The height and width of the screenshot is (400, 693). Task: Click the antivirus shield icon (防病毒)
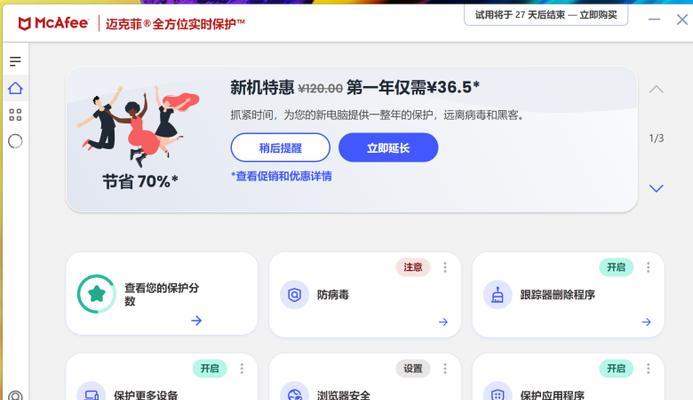tap(294, 294)
